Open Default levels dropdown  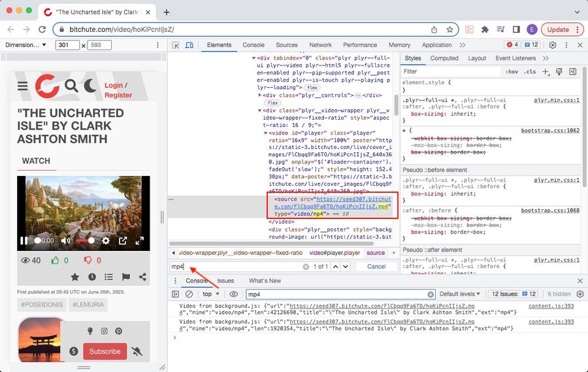pos(460,294)
